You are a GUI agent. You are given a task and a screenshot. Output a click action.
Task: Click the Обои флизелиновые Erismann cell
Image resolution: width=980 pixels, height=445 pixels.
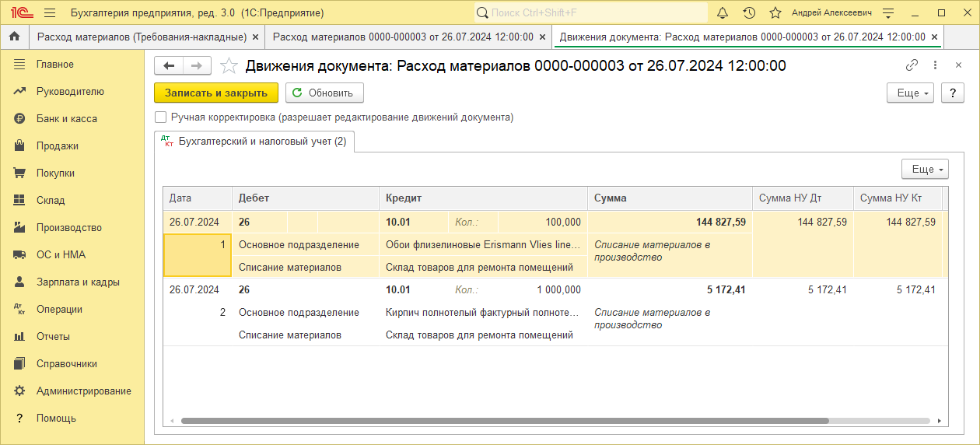point(483,244)
